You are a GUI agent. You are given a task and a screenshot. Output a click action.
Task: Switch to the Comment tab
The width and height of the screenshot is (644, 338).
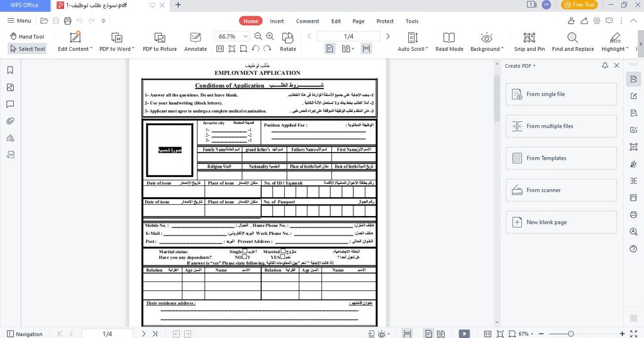(x=308, y=21)
